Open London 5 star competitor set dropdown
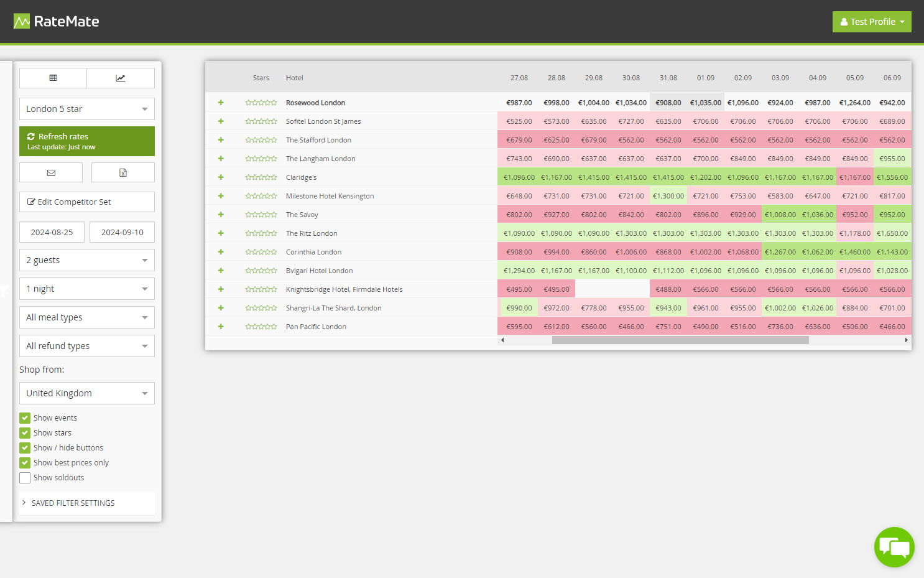This screenshot has width=924, height=578. point(87,109)
